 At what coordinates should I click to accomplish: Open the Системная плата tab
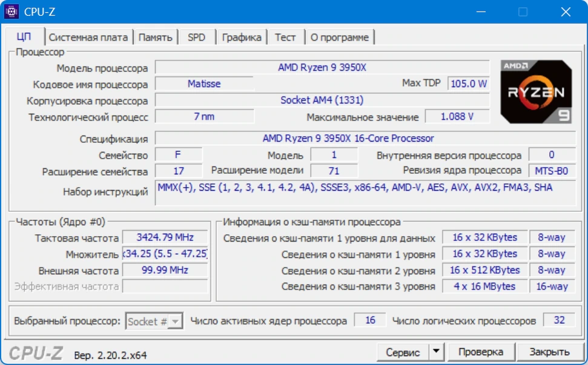click(88, 38)
